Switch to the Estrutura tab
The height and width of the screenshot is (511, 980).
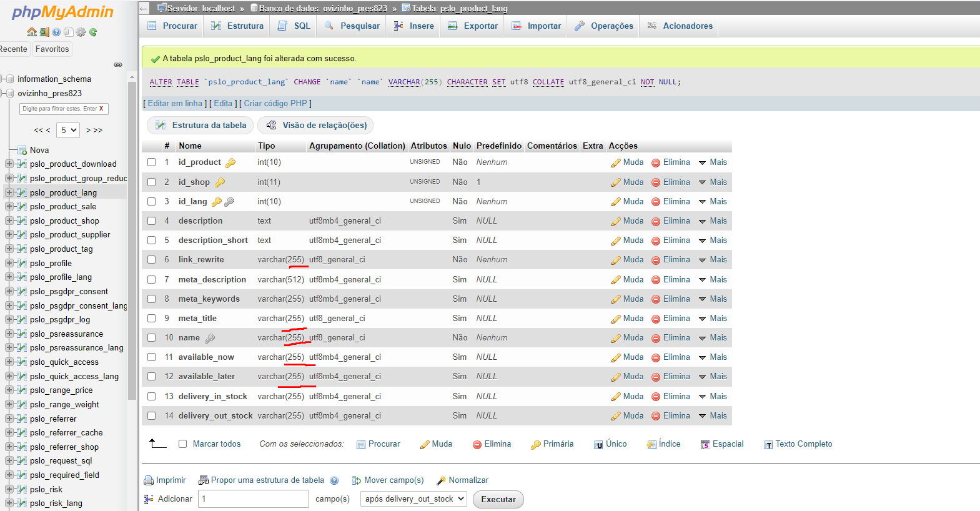click(x=237, y=26)
